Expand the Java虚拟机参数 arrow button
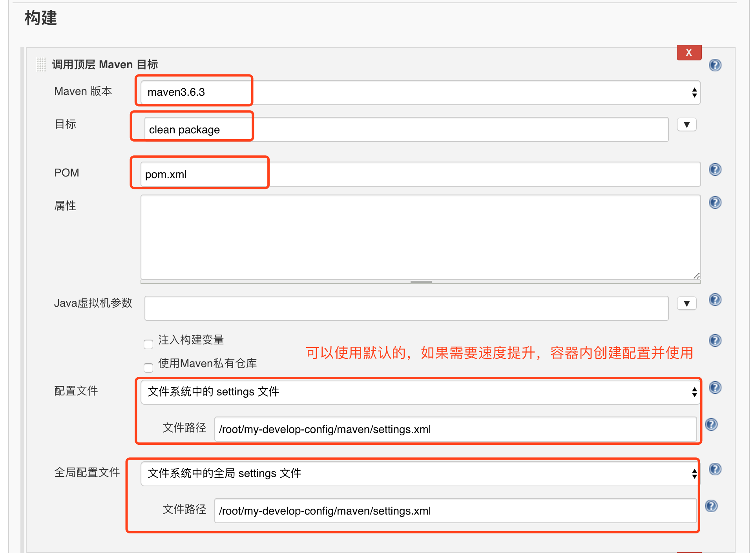The image size is (756, 553). click(x=687, y=304)
